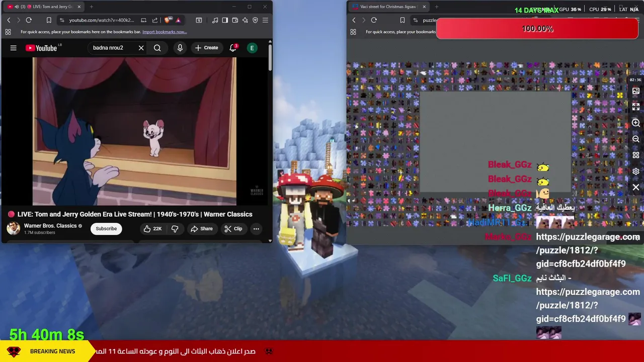Go back in the YouTube browser window
The width and height of the screenshot is (644, 362).
point(9,20)
